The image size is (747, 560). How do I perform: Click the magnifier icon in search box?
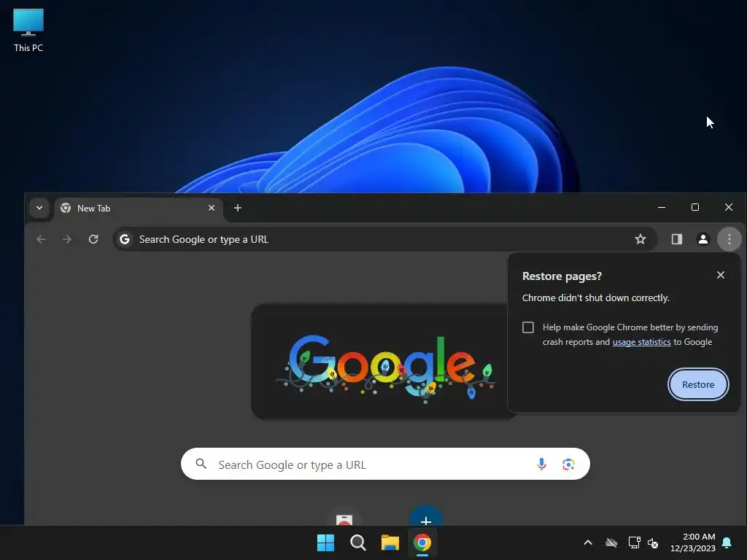click(201, 464)
